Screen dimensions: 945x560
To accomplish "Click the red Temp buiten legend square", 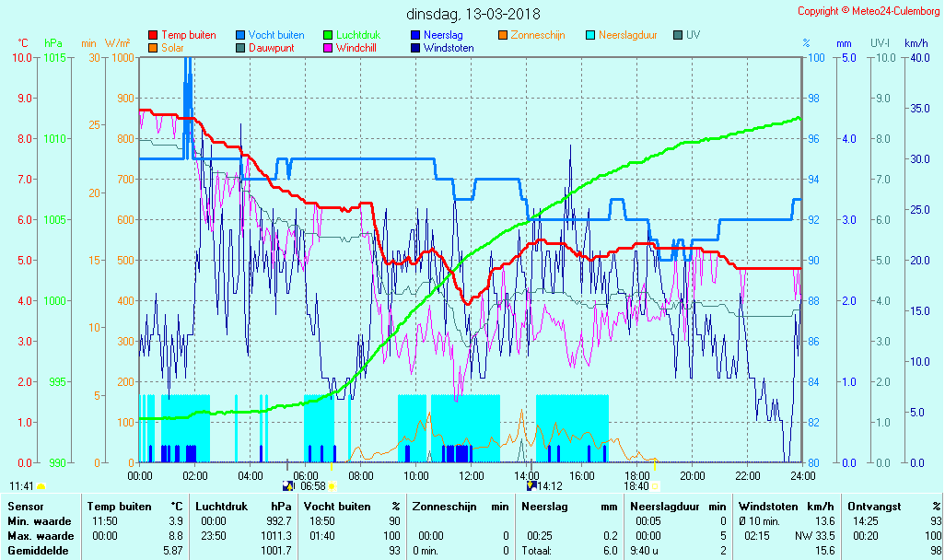I will [x=153, y=35].
